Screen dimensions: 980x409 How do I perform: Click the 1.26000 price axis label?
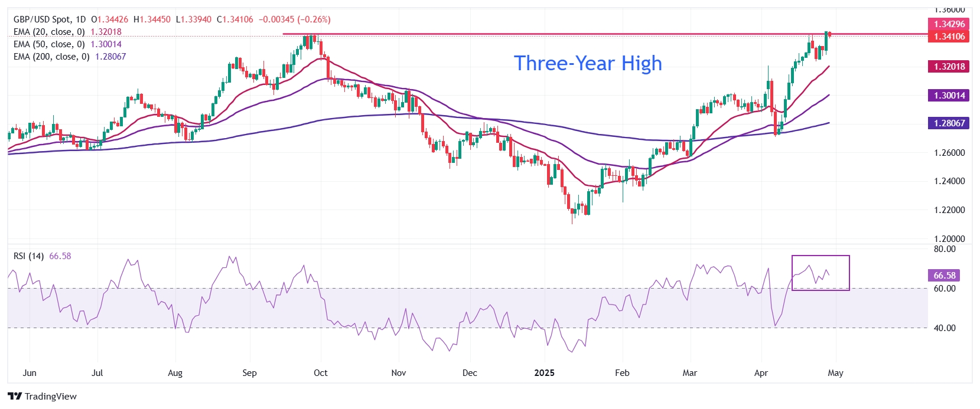(949, 153)
